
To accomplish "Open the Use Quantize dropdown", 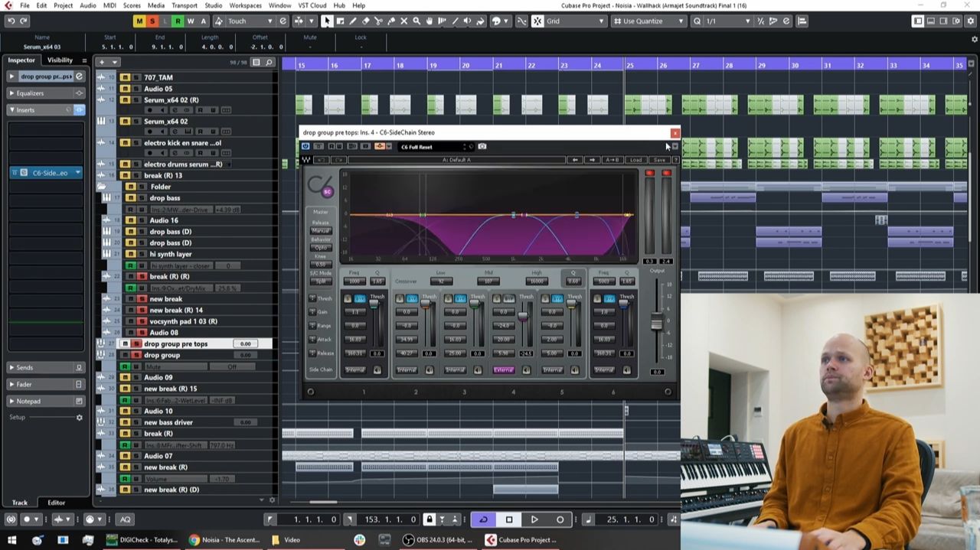I will (x=648, y=21).
